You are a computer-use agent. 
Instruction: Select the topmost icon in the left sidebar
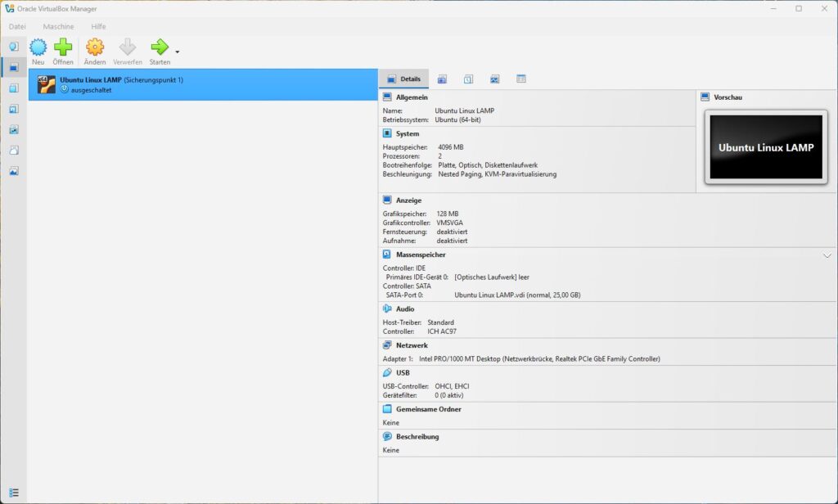coord(13,47)
